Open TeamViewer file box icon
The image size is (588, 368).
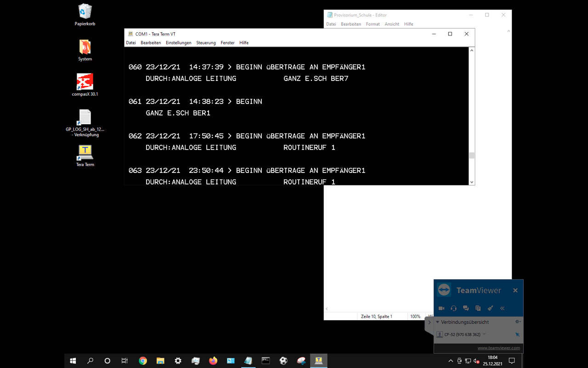coord(478,308)
